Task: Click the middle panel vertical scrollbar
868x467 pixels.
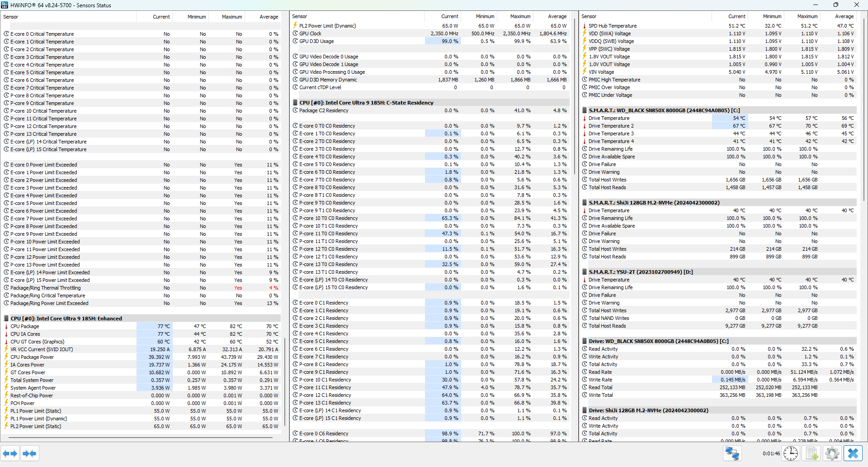Action: pyautogui.click(x=575, y=95)
